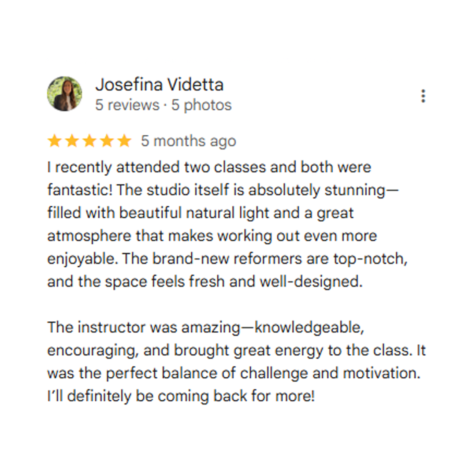This screenshot has height=476, width=476.
Task: Click the word 'fantastic!' in the review
Action: [x=80, y=190]
